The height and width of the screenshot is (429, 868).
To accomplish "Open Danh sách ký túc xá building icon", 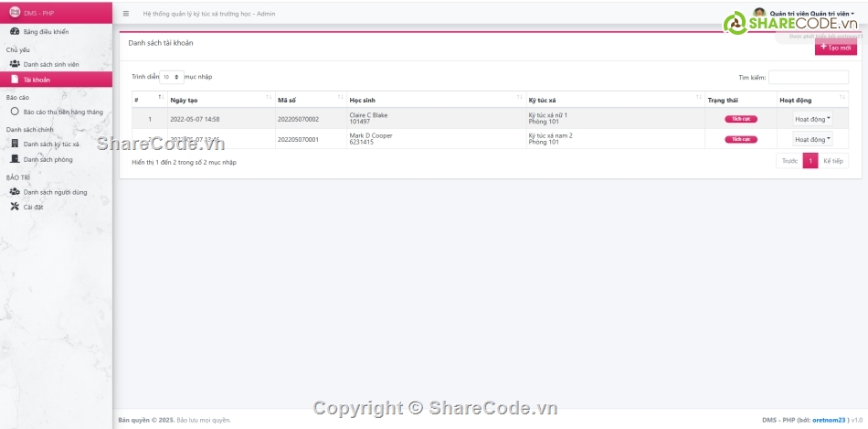I will tap(15, 144).
